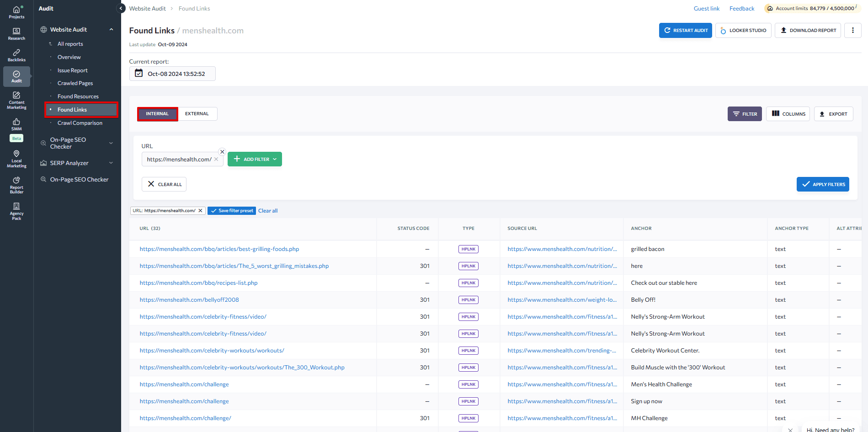The width and height of the screenshot is (868, 432).
Task: Click HPLNK badge for bellyoff2008 row
Action: tap(469, 300)
